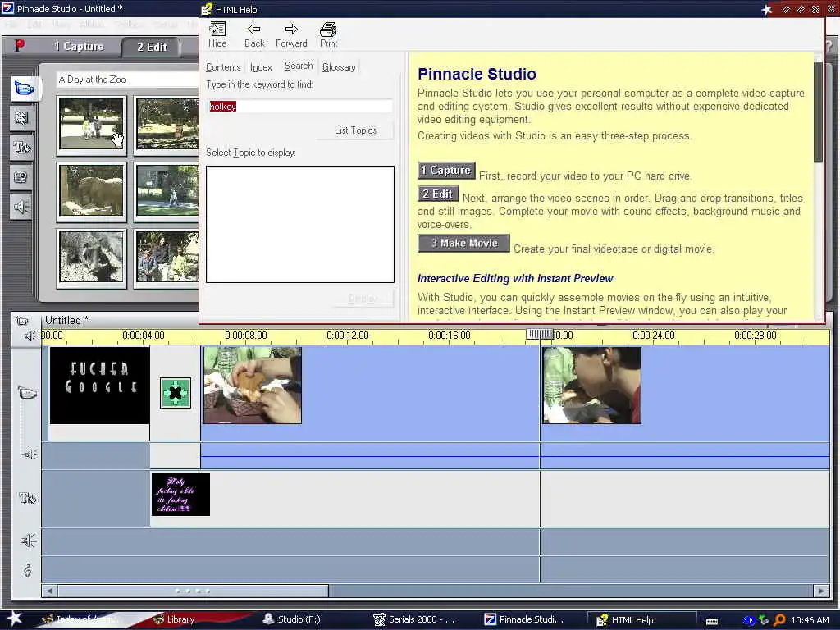Show the transitions album icon
The width and height of the screenshot is (840, 630).
[22, 118]
